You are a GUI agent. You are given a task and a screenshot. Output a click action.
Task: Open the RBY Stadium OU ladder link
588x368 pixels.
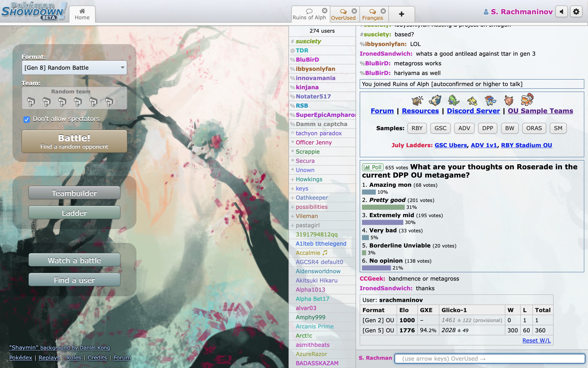[x=526, y=145]
